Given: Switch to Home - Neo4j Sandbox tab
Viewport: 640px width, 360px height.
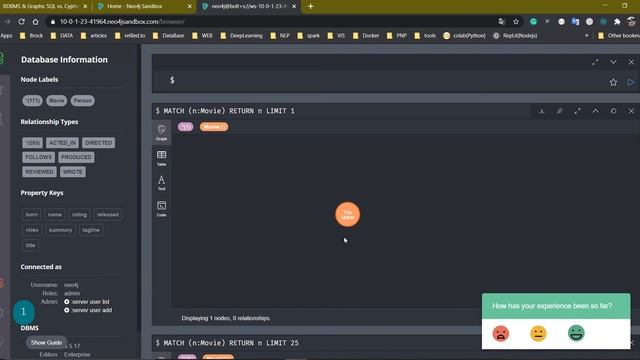Looking at the screenshot, I should tap(144, 7).
